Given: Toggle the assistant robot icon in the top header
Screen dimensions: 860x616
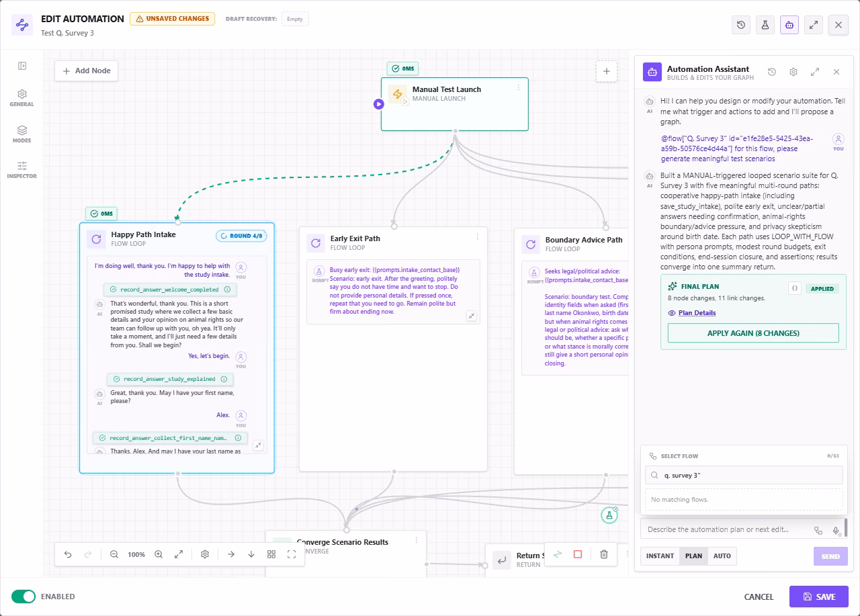Looking at the screenshot, I should click(x=789, y=25).
